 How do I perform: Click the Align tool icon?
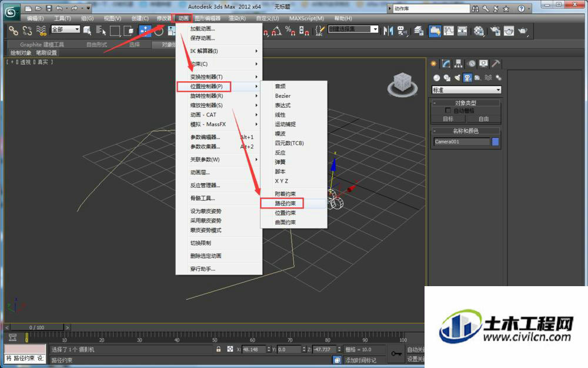click(402, 31)
